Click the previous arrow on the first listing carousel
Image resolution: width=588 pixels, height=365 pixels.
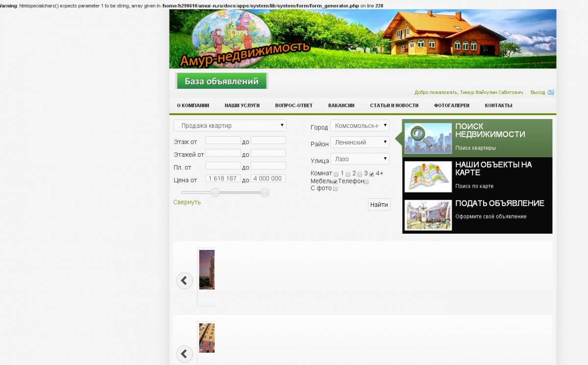point(184,281)
